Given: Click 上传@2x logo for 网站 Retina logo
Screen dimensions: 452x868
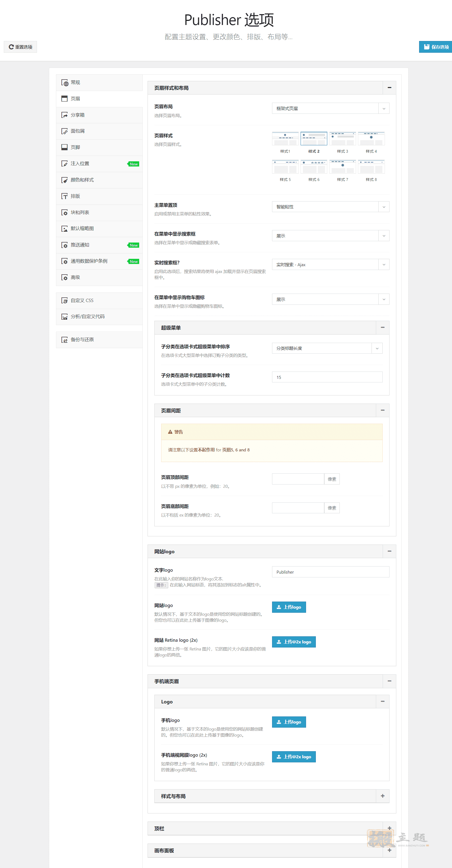Looking at the screenshot, I should [x=294, y=642].
